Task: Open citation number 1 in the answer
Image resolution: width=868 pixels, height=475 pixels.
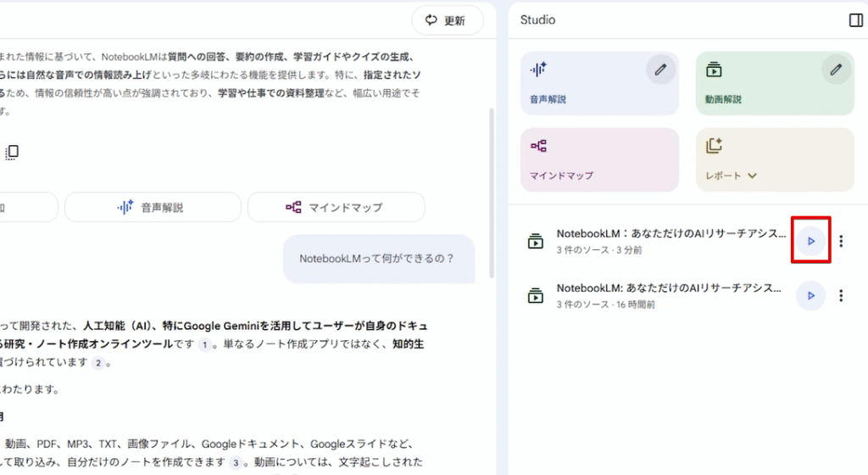Action: [204, 344]
